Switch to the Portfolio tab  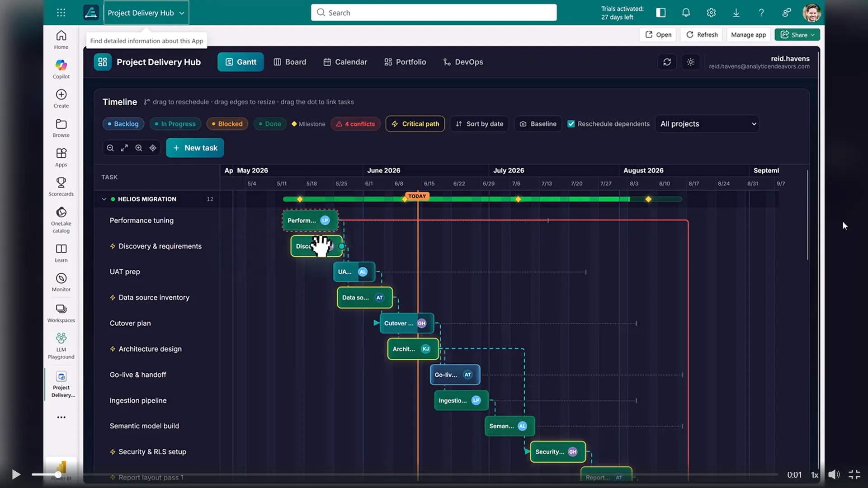click(x=405, y=62)
